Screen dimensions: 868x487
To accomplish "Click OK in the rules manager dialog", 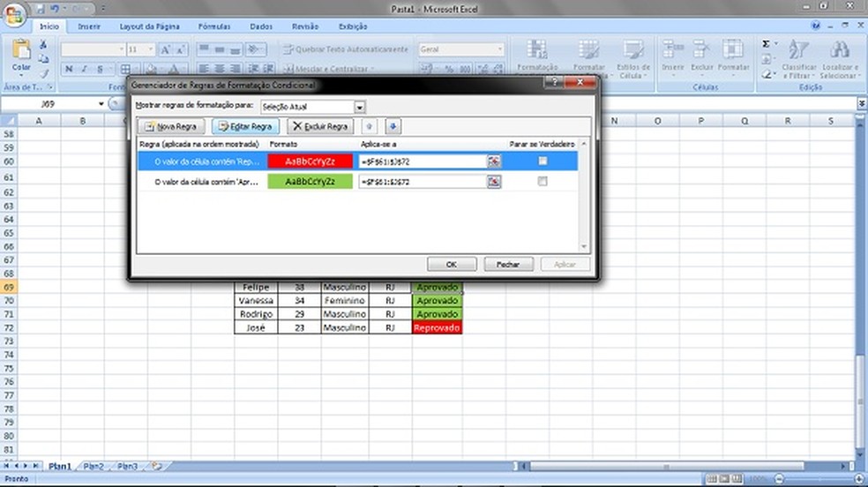I will pyautogui.click(x=451, y=264).
